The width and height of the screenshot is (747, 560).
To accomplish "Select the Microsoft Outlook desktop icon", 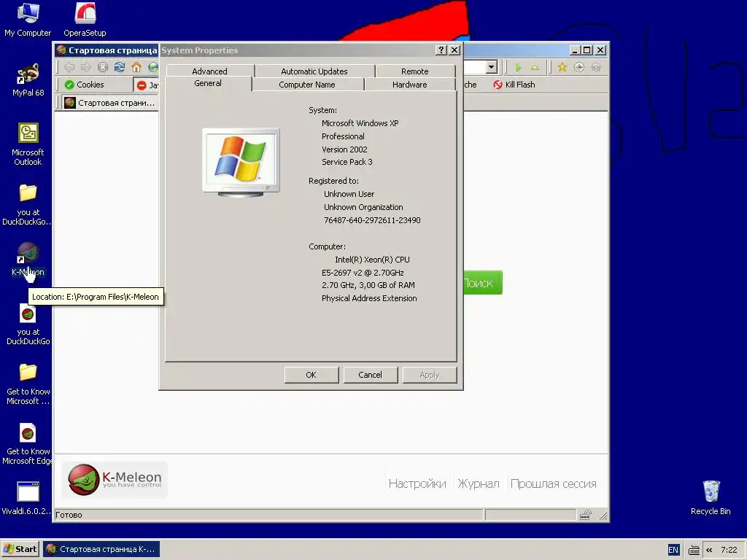I will click(28, 144).
